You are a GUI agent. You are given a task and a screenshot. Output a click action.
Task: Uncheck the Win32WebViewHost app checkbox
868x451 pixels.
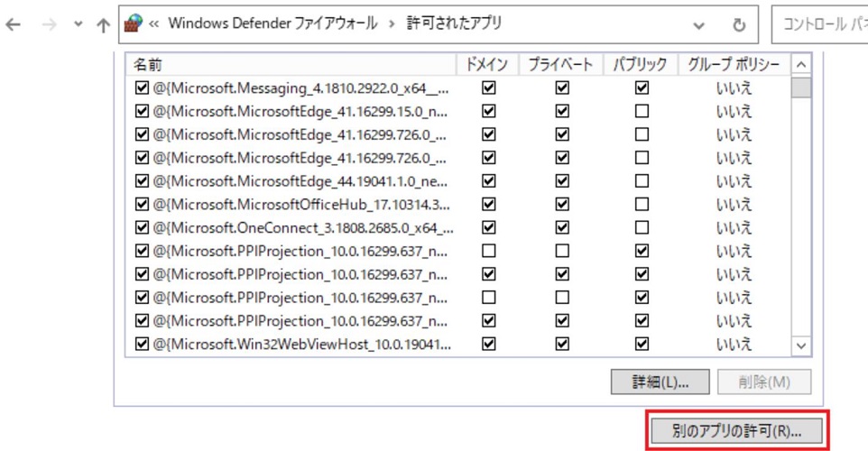(142, 344)
